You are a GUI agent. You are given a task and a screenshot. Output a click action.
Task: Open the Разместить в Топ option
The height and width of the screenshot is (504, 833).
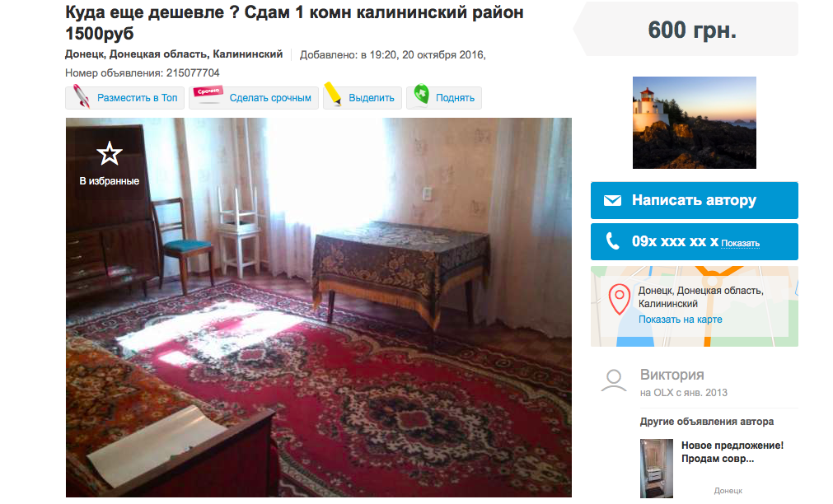(125, 98)
